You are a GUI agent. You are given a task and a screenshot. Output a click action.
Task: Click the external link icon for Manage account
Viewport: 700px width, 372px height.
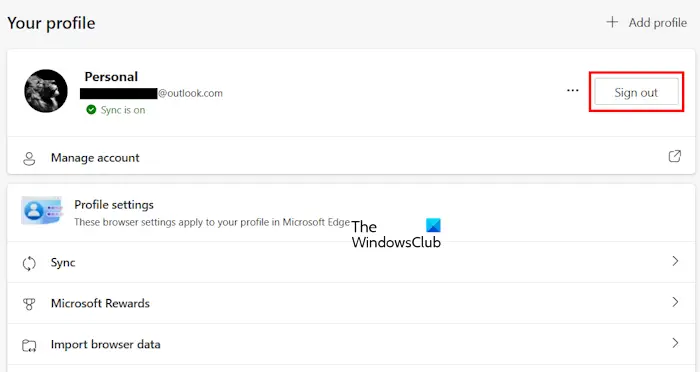[675, 156]
